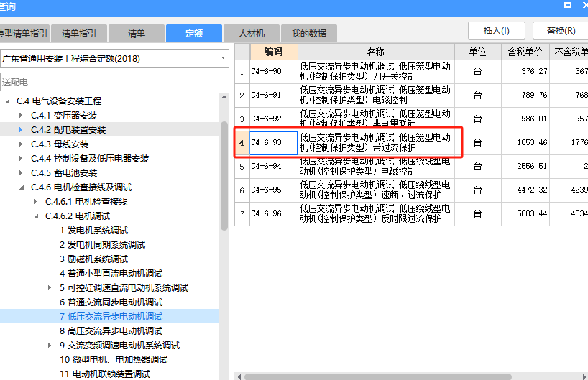This screenshot has width=588, height=380.
Task: Select tree item 10 微型电机、电加热器调试
Action: (x=114, y=360)
